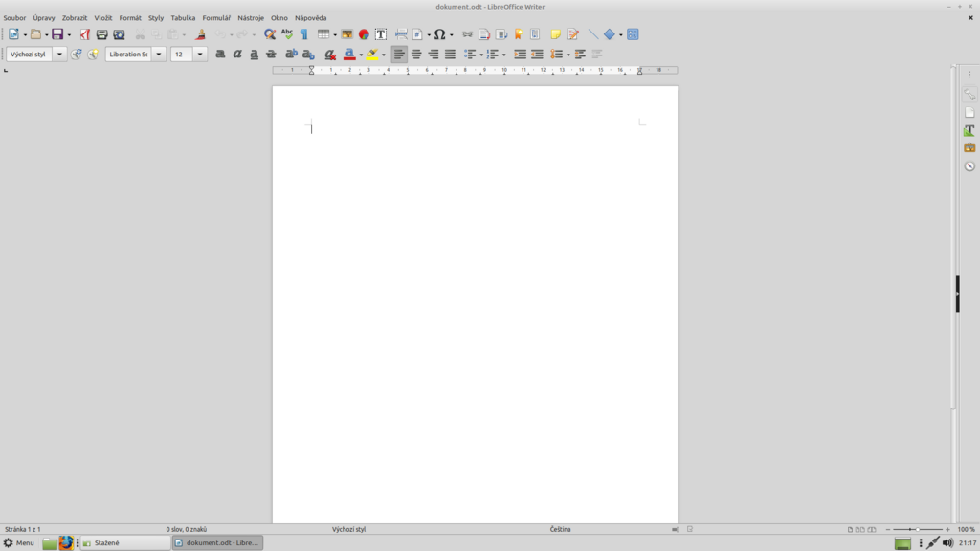Image resolution: width=980 pixels, height=551 pixels.
Task: Toggle Superscript formatting
Action: click(x=291, y=55)
